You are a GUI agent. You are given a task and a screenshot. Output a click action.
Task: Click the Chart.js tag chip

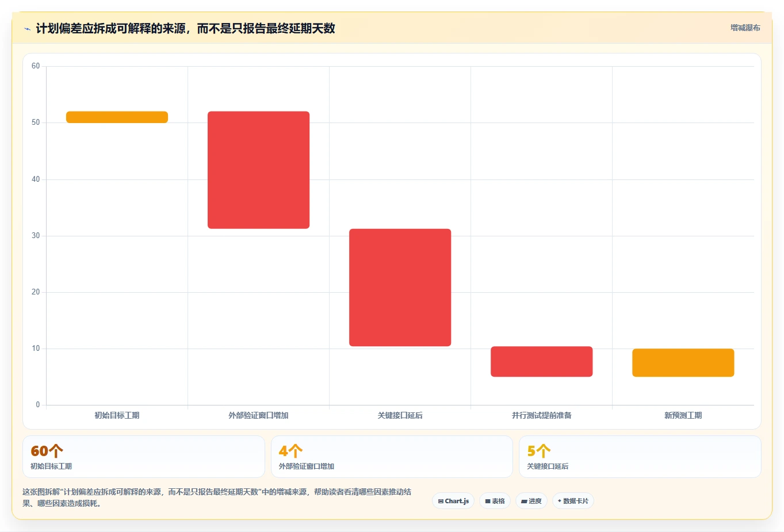point(453,501)
